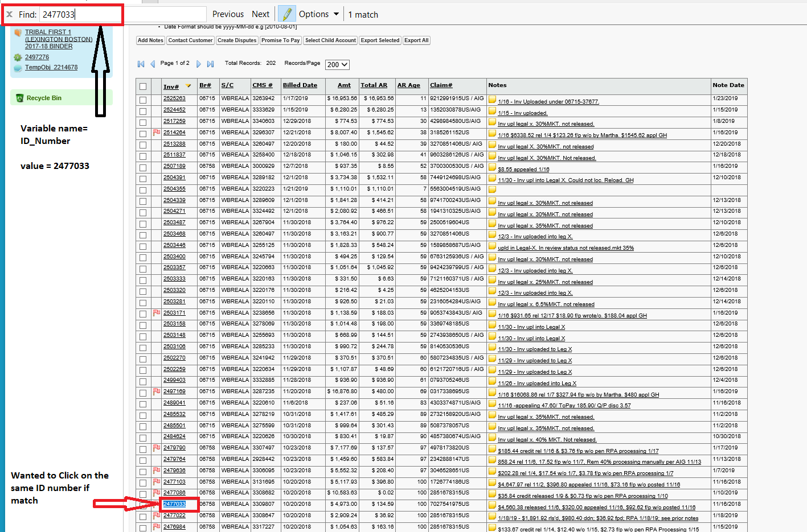Open the note folder icon for invoice 2525263

(492, 100)
